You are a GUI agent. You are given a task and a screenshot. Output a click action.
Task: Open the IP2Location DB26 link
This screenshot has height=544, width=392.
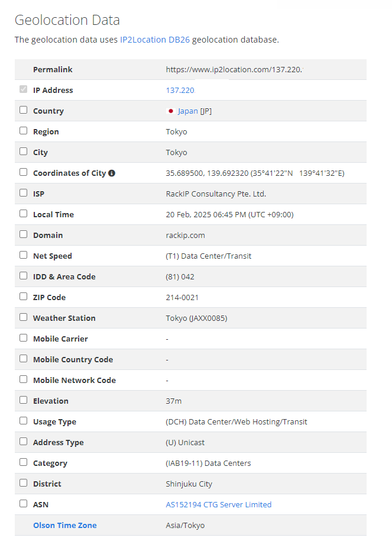[x=155, y=40]
